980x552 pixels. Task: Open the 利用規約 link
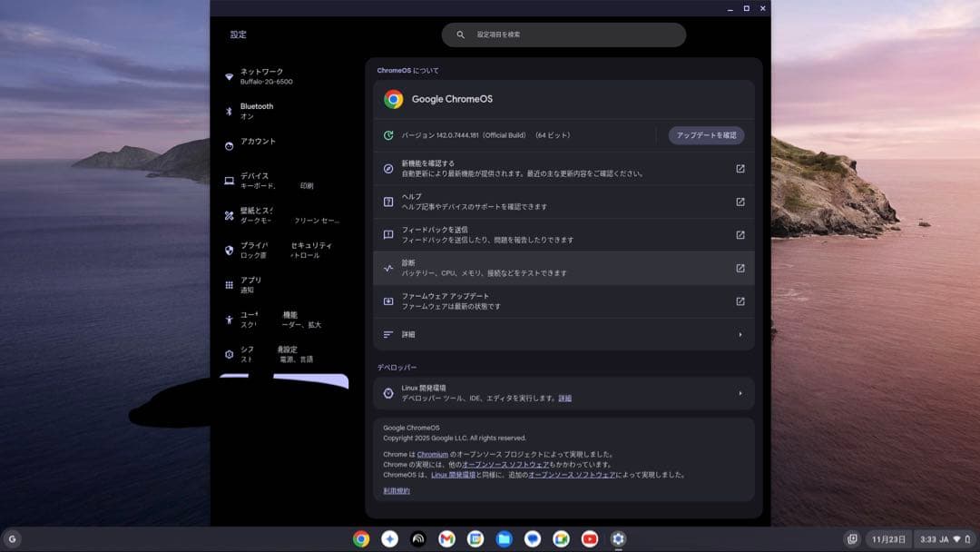[395, 488]
